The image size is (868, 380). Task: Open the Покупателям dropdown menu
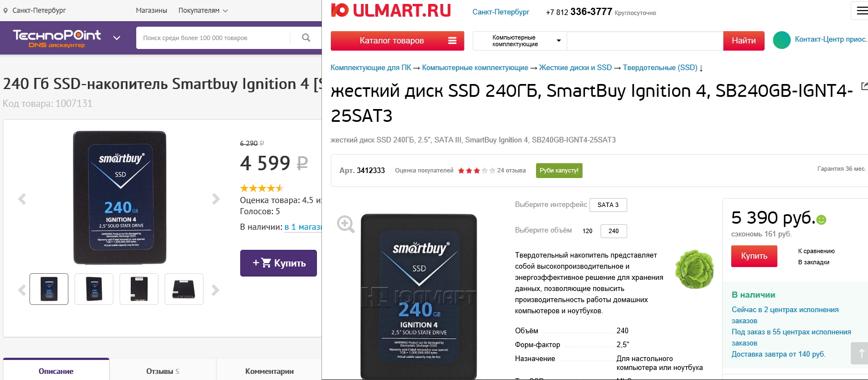click(x=203, y=11)
